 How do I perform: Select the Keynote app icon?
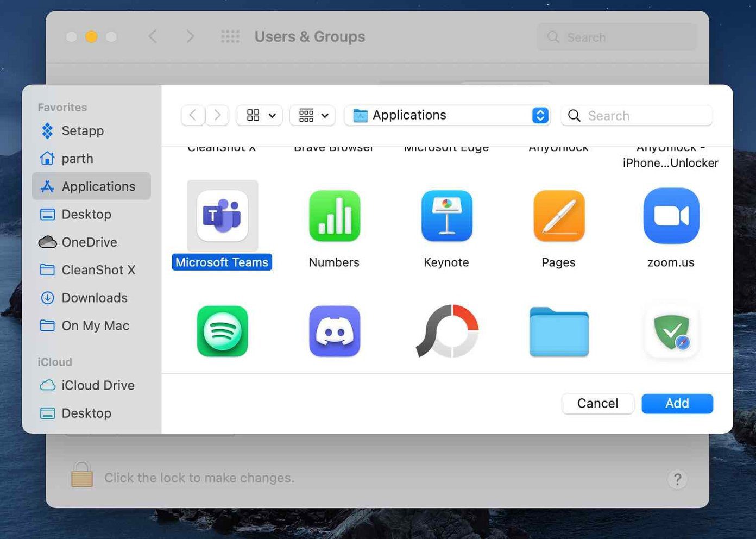click(x=446, y=216)
